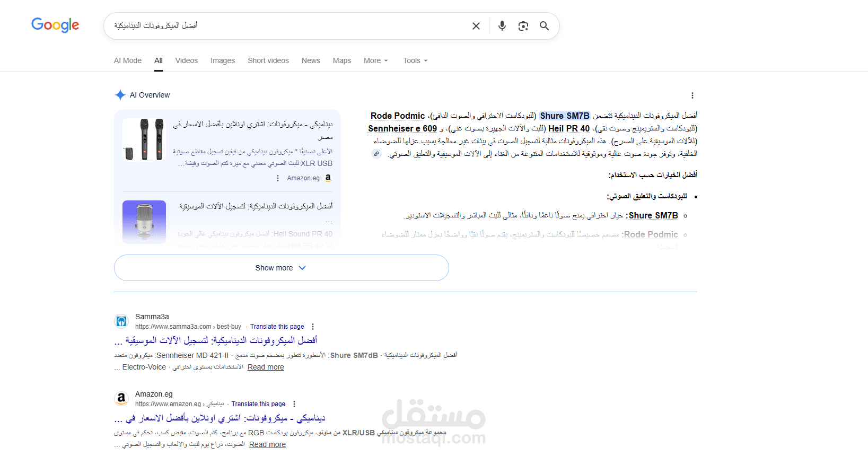Click Heil PR 40 in overview paragraph

tap(569, 128)
